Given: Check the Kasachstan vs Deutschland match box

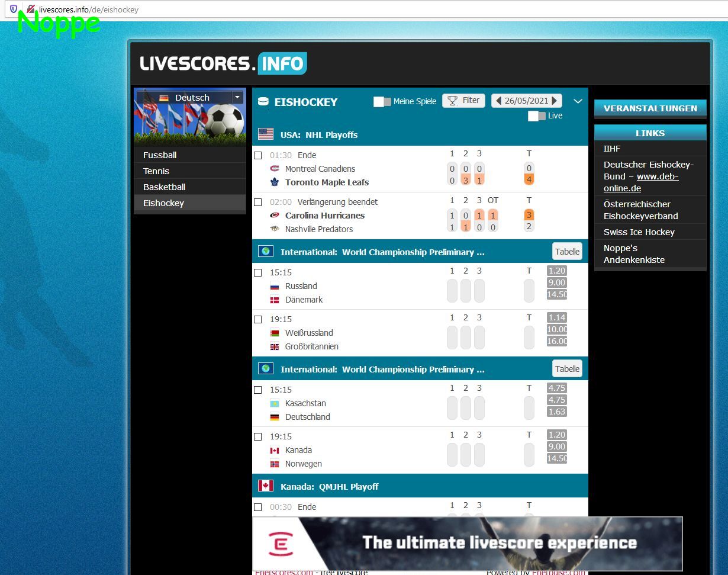Looking at the screenshot, I should (x=257, y=390).
